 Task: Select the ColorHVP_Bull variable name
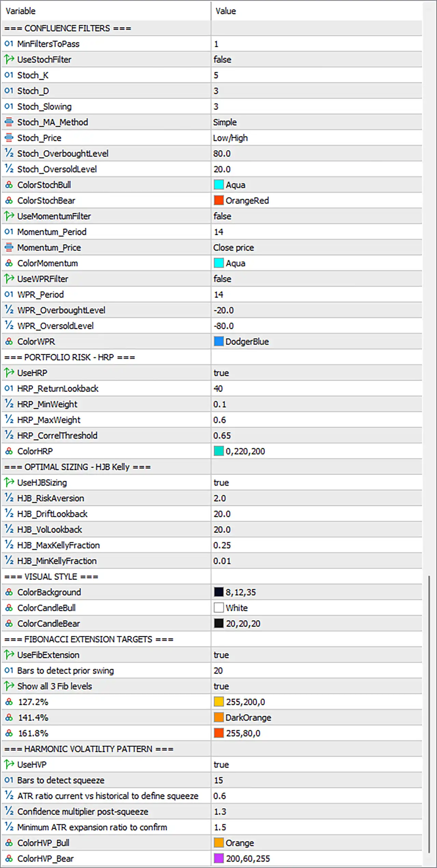coord(43,843)
